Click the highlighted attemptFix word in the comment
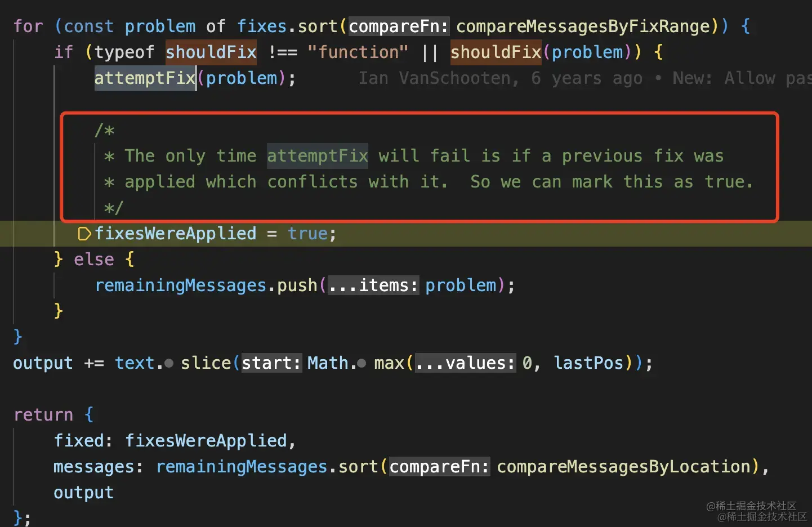This screenshot has width=812, height=527. pyautogui.click(x=318, y=156)
